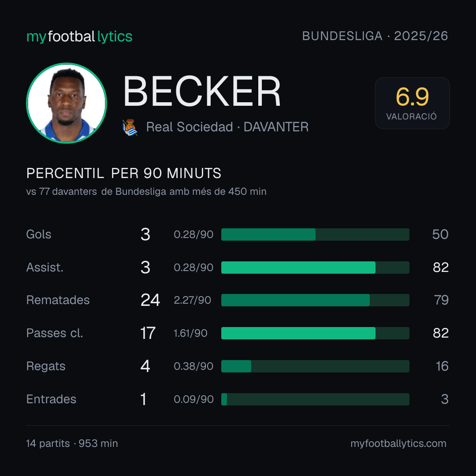
Task: Click the Rematades percentile bar
Action: tap(315, 300)
